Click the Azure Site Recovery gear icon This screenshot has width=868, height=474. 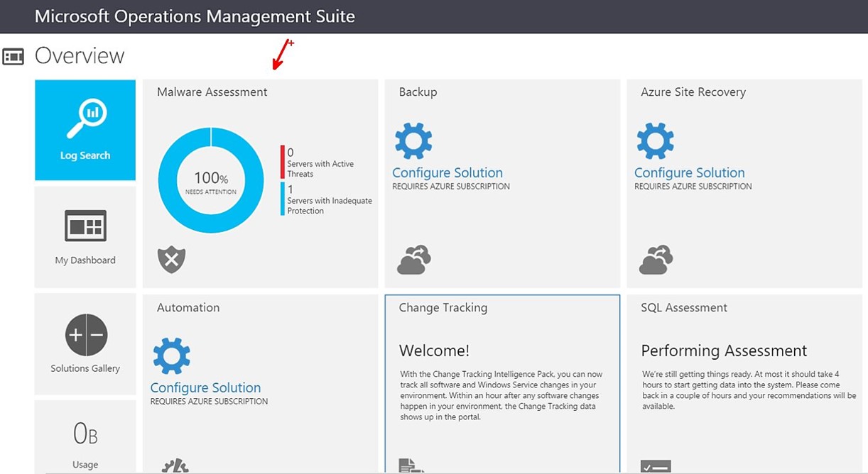click(655, 140)
